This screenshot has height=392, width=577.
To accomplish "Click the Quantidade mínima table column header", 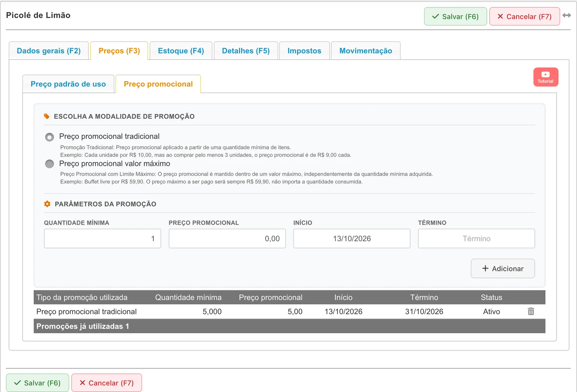I will tap(188, 298).
